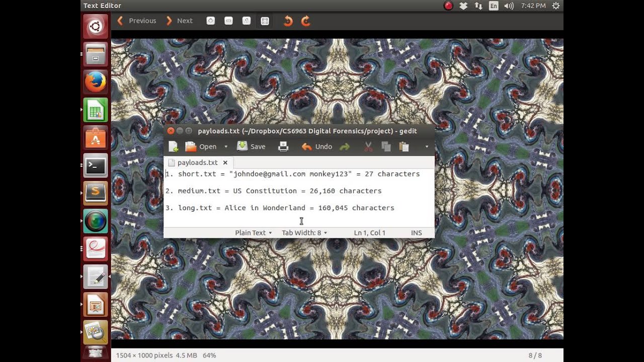Image resolution: width=644 pixels, height=362 pixels.
Task: Create a new document in gedit
Action: pos(173,147)
